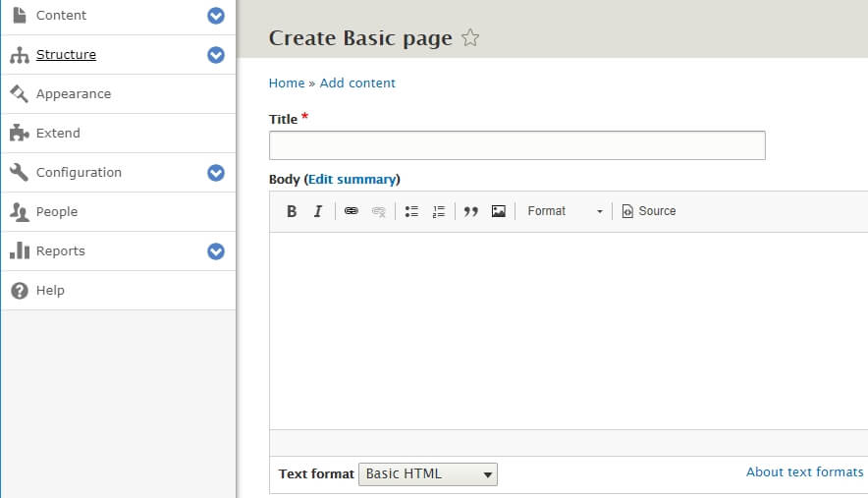Expand the Configuration submenu arrow
This screenshot has width=868, height=498.
[x=216, y=173]
